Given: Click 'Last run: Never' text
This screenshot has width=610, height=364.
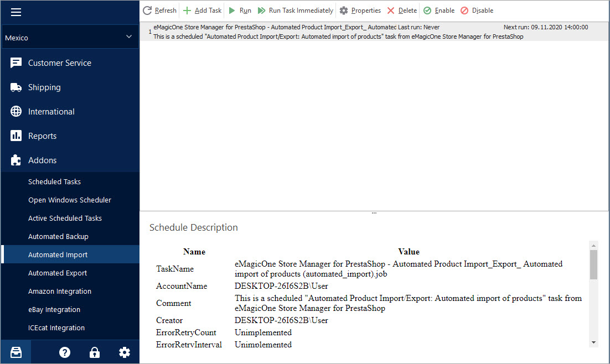Looking at the screenshot, I should click(x=418, y=27).
